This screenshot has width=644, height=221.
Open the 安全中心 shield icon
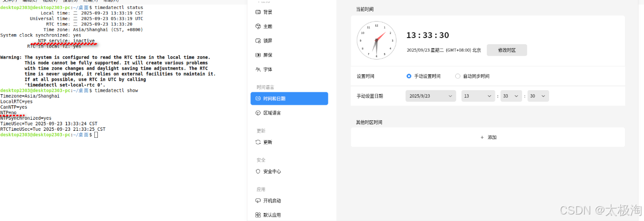click(x=258, y=171)
